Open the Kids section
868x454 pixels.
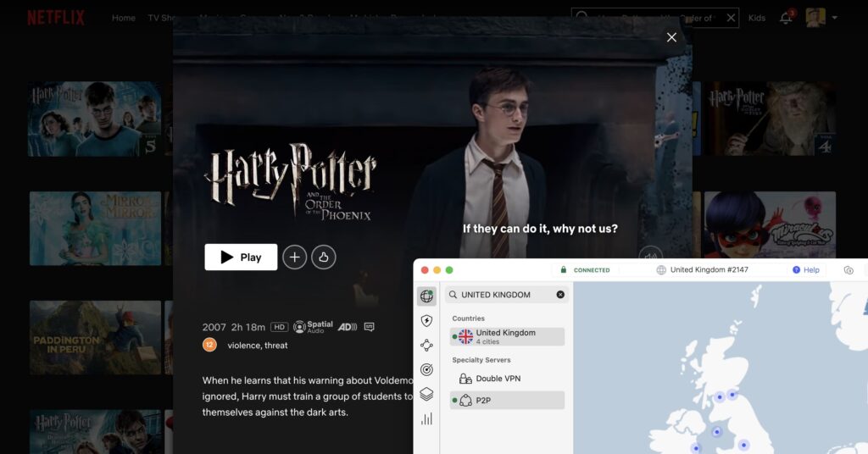coord(757,18)
